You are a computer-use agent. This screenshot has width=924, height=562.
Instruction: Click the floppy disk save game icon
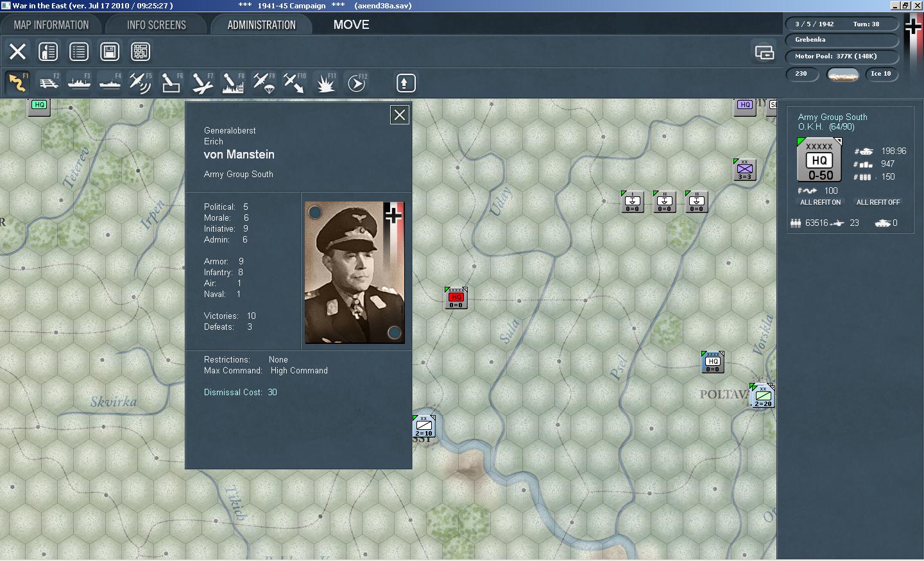110,51
